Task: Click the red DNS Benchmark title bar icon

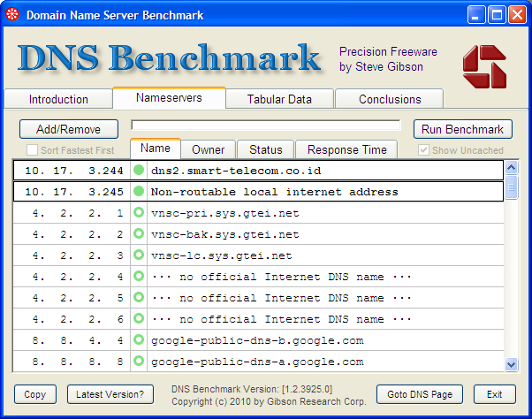Action: (x=12, y=14)
